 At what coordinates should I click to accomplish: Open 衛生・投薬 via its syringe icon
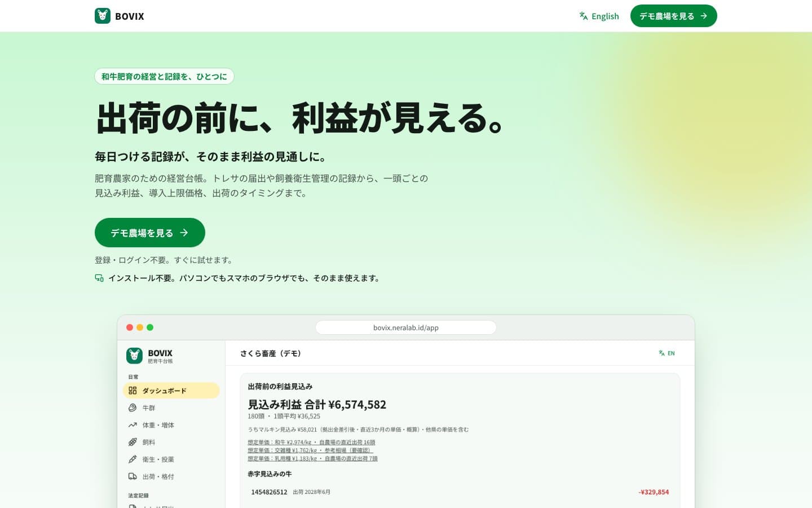133,459
